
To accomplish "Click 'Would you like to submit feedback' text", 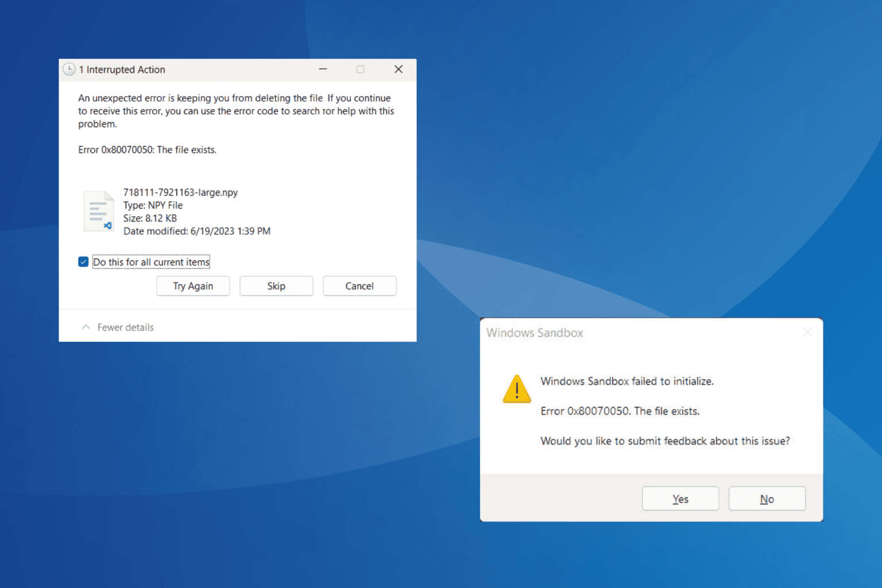I will (665, 441).
